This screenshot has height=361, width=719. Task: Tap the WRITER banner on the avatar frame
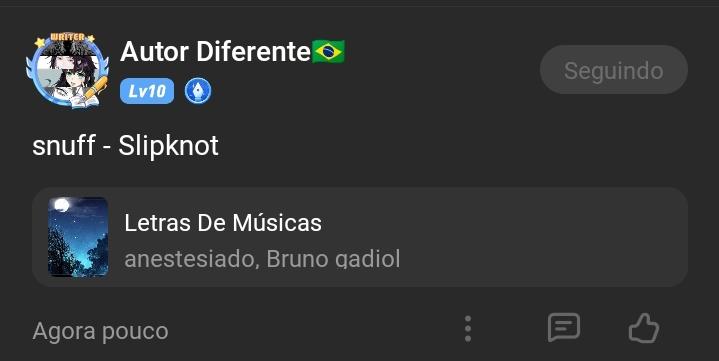(67, 37)
